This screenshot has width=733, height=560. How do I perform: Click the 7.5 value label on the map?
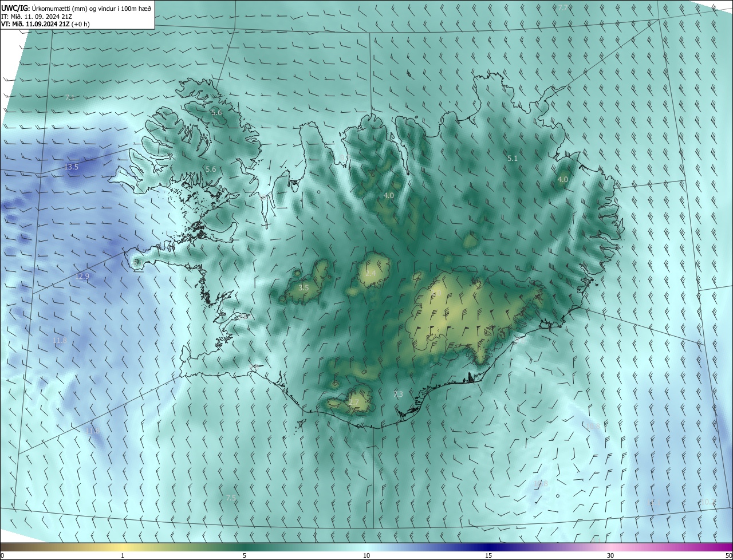(x=231, y=498)
